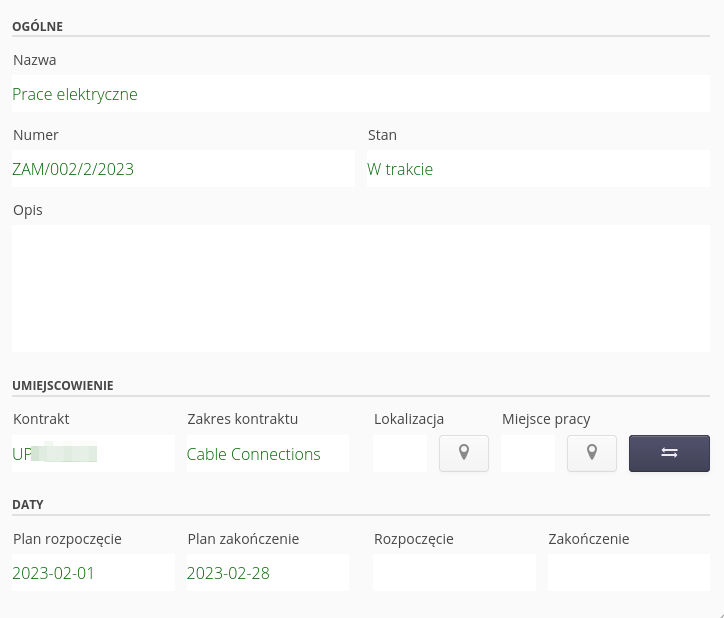Click the Opis label text

click(x=28, y=210)
